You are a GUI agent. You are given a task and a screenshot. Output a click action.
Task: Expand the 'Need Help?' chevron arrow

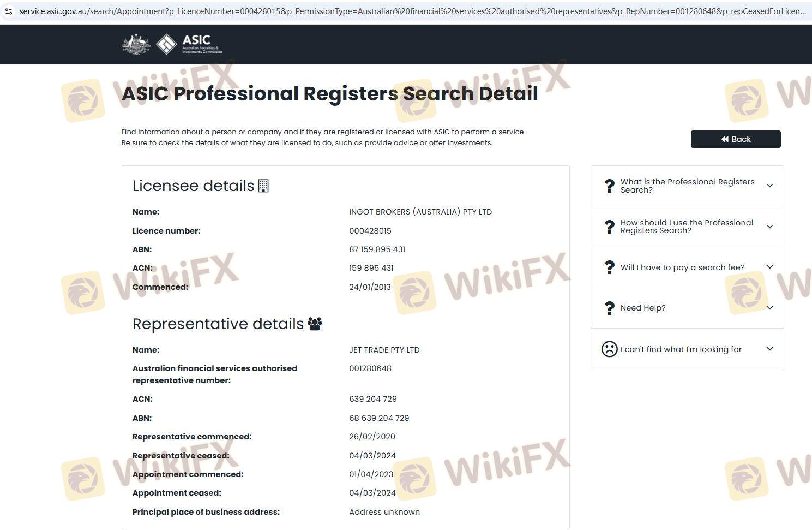pyautogui.click(x=769, y=308)
